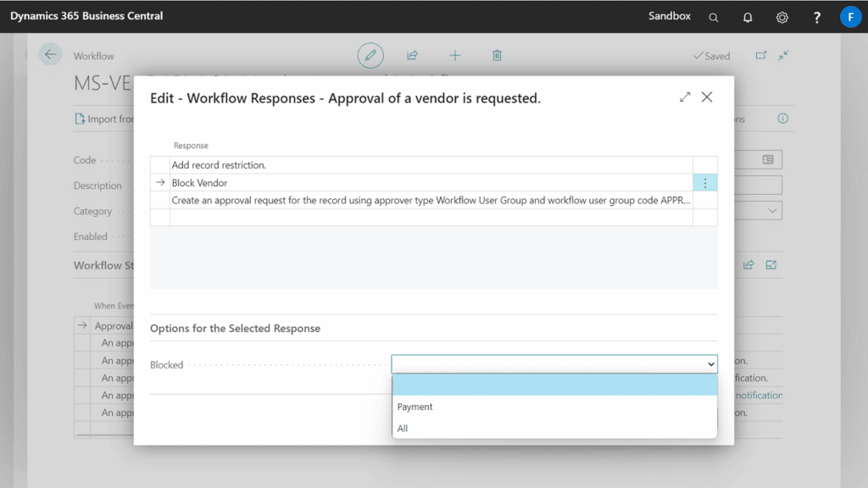Click the Saved status indicator

click(712, 55)
